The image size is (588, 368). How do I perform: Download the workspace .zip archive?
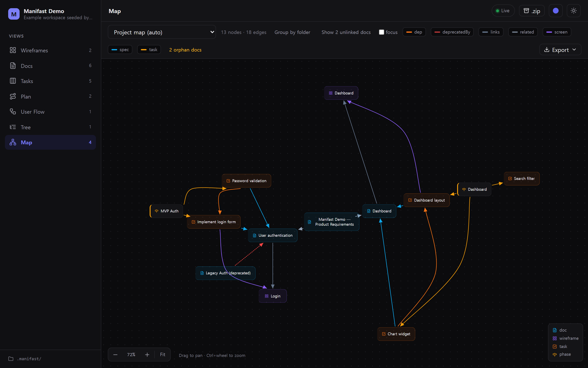pyautogui.click(x=532, y=11)
